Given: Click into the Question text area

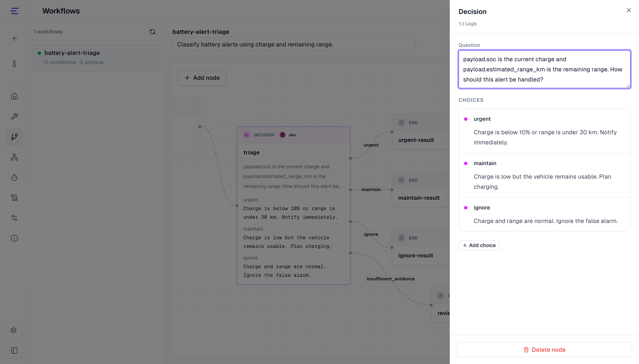Looking at the screenshot, I should 544,69.
